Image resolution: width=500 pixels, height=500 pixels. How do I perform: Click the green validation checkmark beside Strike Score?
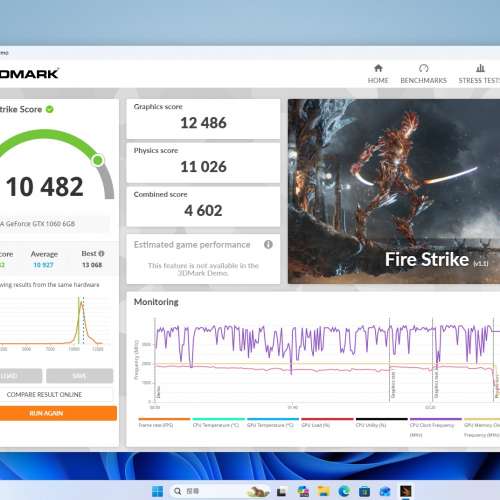tap(50, 109)
